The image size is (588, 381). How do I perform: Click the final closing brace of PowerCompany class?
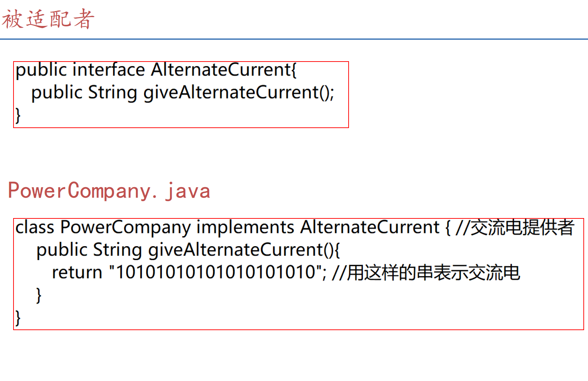point(18,318)
